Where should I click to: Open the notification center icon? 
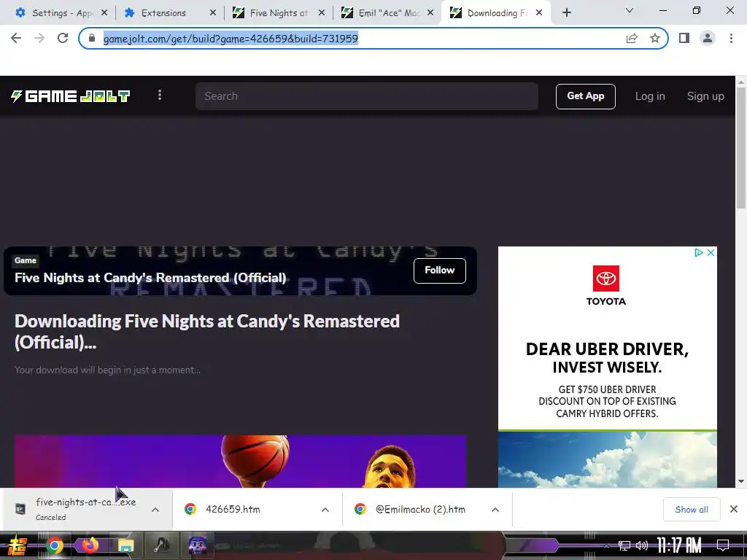click(x=723, y=545)
